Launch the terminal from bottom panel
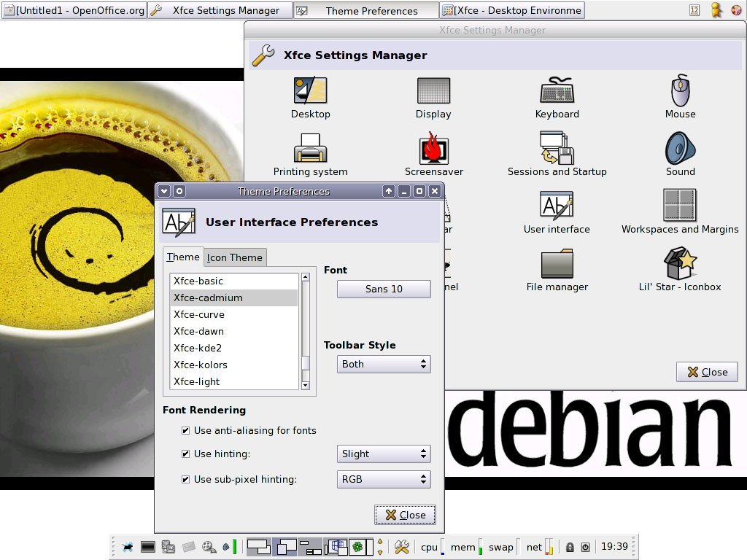The height and width of the screenshot is (560, 747). pos(147,547)
